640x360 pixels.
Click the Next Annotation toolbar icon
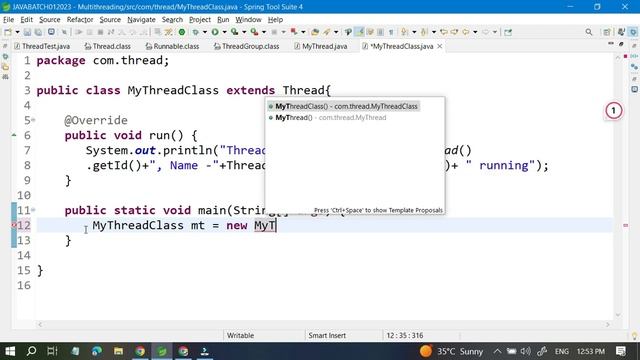coord(404,32)
